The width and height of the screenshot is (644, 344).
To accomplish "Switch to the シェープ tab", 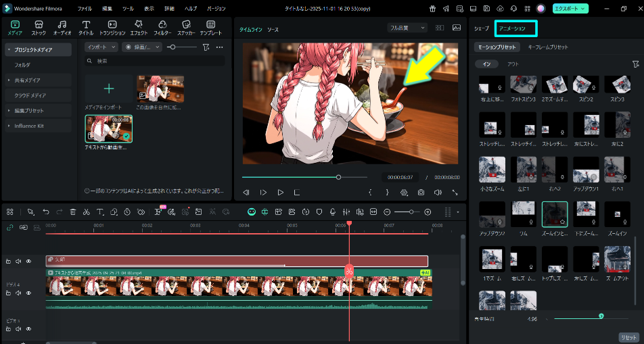I will tap(482, 29).
